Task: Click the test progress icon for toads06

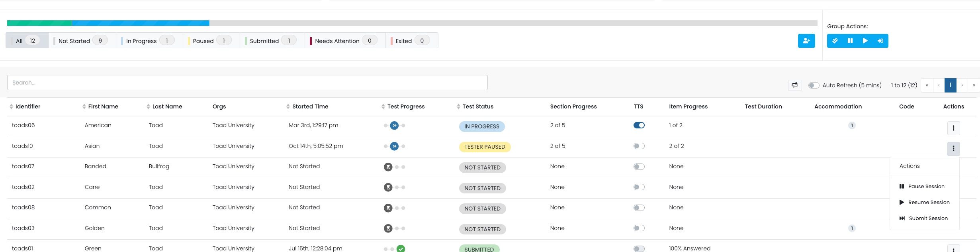Action: pos(394,126)
